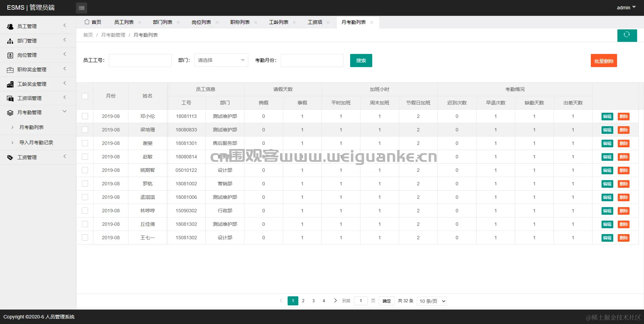Check the row for 罗航
The width and height of the screenshot is (644, 324).
pyautogui.click(x=85, y=184)
